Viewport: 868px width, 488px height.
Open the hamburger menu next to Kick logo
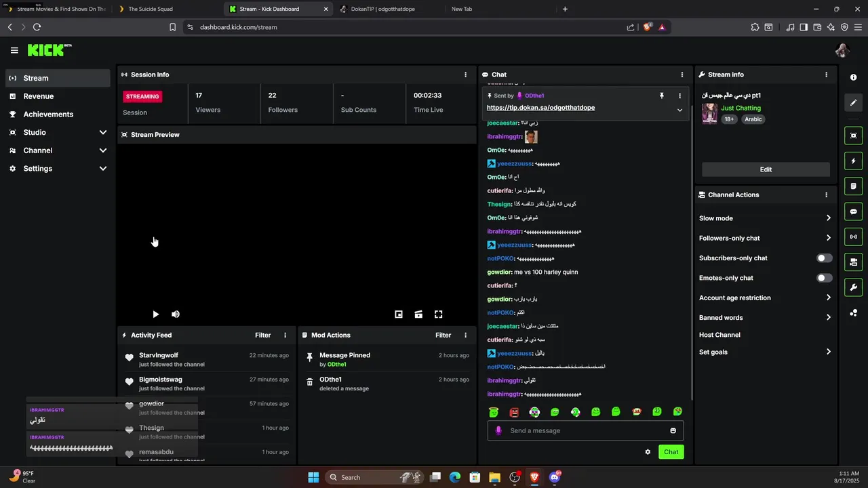pyautogui.click(x=14, y=50)
